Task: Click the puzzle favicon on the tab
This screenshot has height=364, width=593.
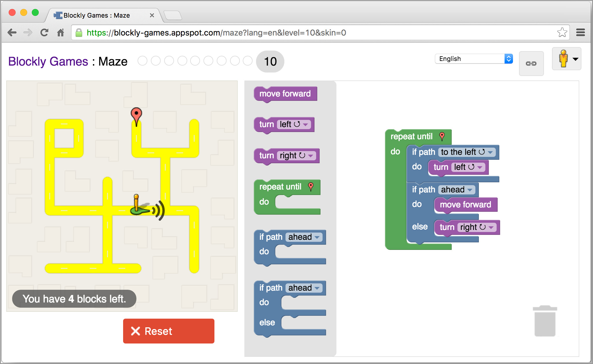Action: click(58, 15)
